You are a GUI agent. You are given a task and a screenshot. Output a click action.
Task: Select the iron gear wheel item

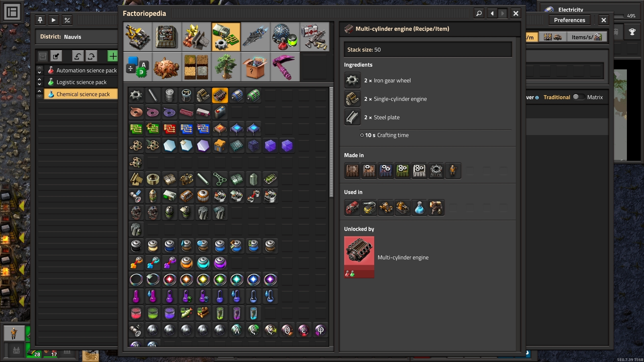[x=136, y=96]
